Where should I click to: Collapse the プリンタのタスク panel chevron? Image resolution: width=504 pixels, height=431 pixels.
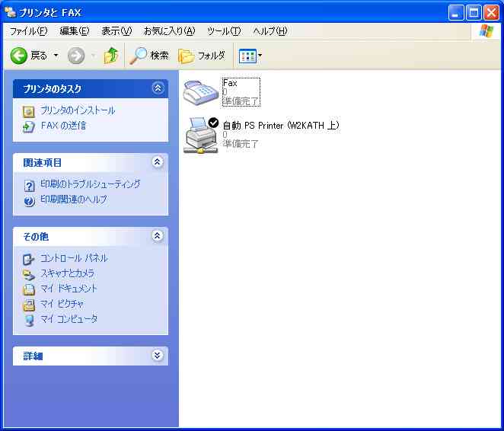[x=158, y=88]
